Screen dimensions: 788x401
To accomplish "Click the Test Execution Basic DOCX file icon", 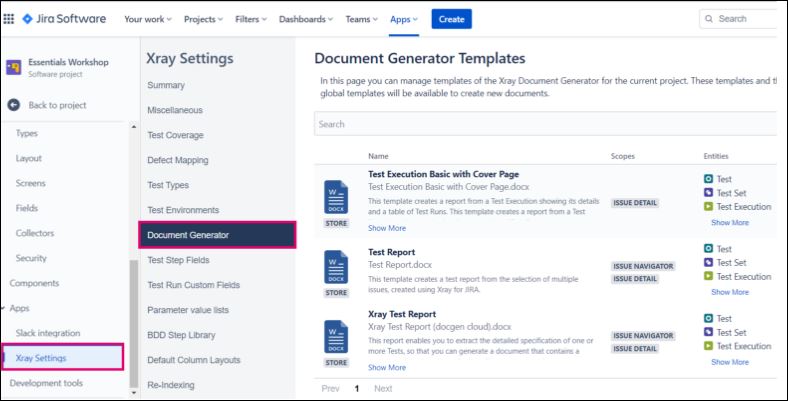I will [x=336, y=197].
